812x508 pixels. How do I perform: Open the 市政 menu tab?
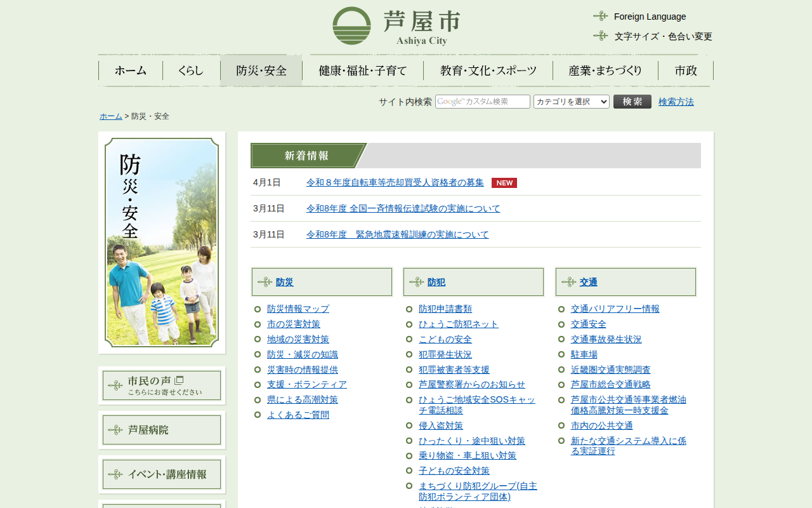686,70
